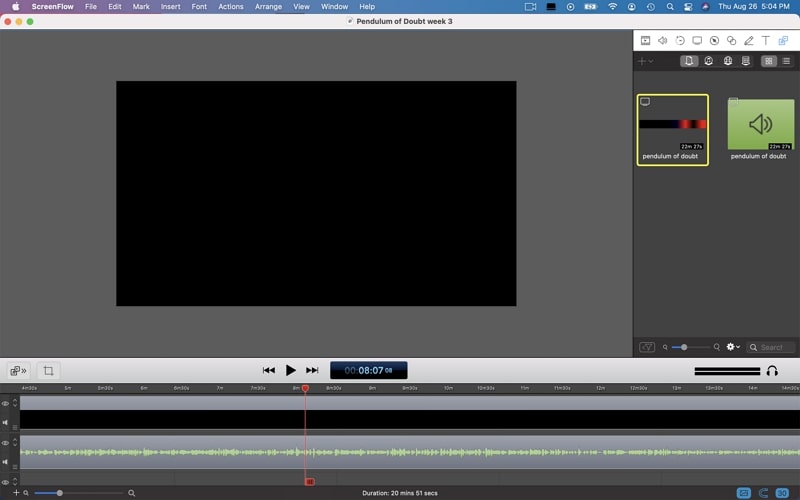This screenshot has width=800, height=500.
Task: Open the ScreenFlow application menu
Action: (53, 7)
